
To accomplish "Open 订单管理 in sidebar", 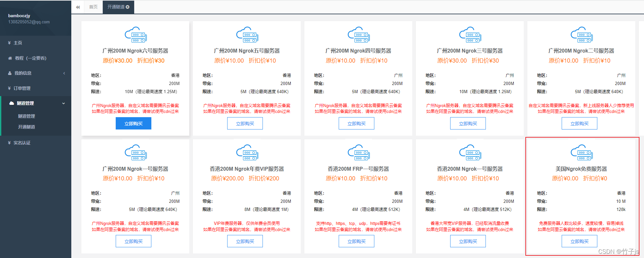I will pos(36,88).
